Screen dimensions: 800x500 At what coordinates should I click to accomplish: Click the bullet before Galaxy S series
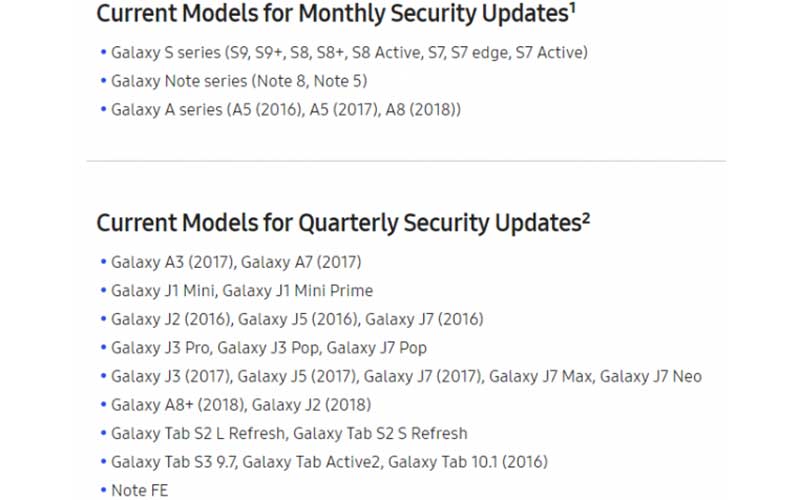pos(103,52)
